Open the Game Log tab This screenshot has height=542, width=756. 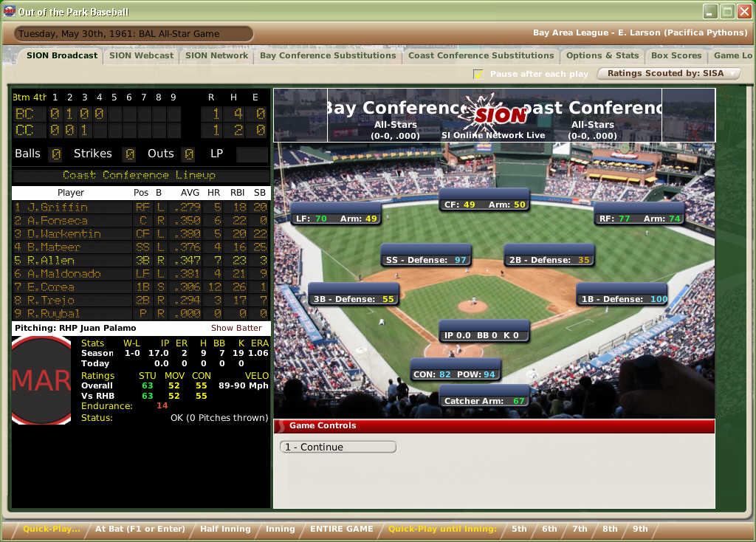point(732,55)
